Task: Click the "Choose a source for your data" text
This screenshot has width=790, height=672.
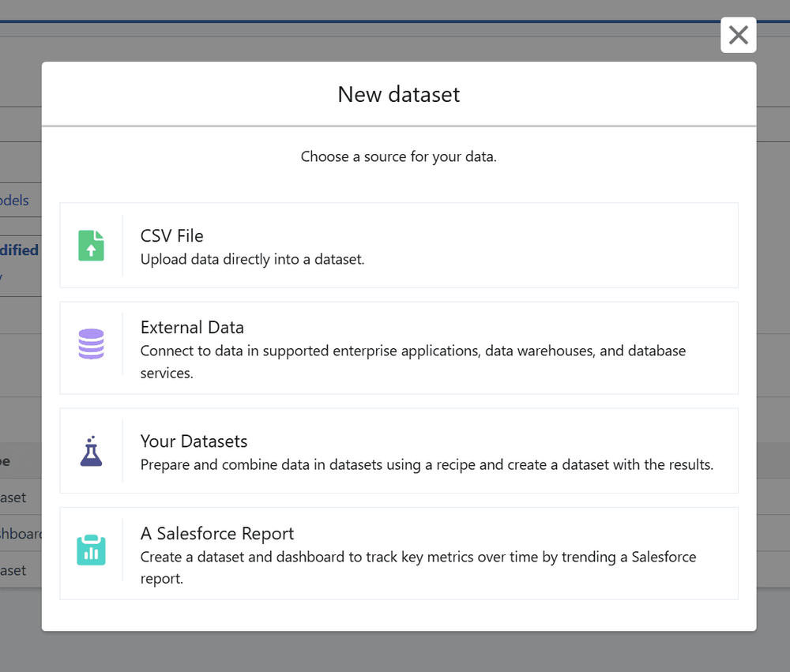Action: tap(398, 157)
